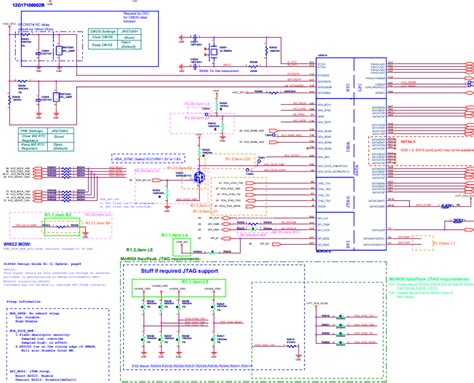Click the 'Stuff if required JTAG support' heading
This screenshot has height=383, width=474.
pyautogui.click(x=179, y=271)
